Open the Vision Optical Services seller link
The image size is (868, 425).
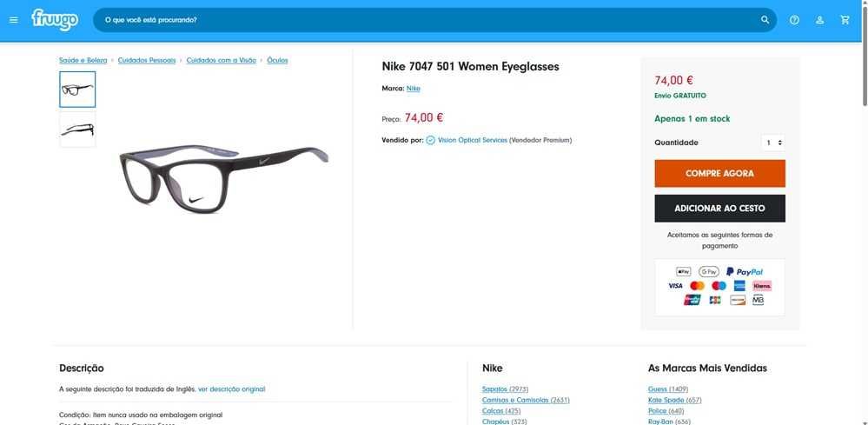[473, 141]
